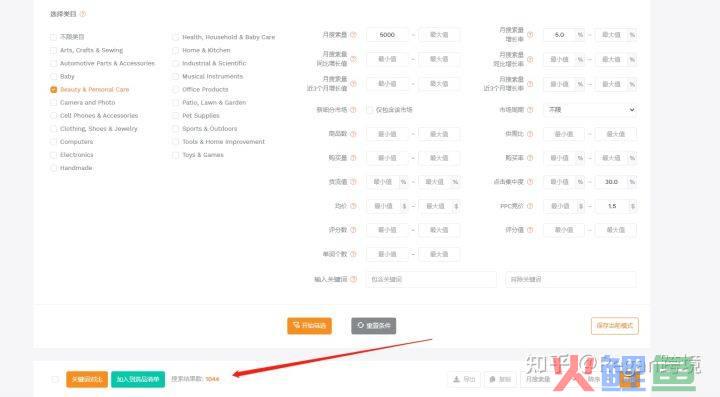The height and width of the screenshot is (397, 720).
Task: Select Patio, Lawn & Garden category
Action: point(175,102)
